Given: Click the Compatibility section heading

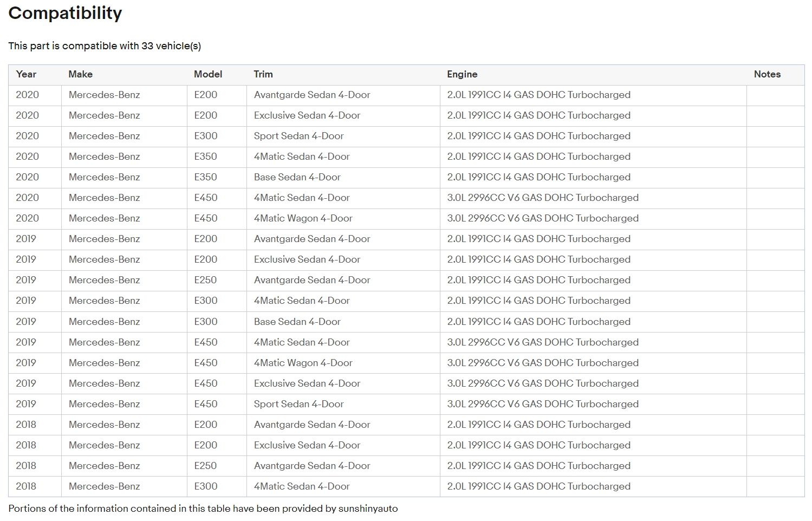Looking at the screenshot, I should (x=65, y=13).
